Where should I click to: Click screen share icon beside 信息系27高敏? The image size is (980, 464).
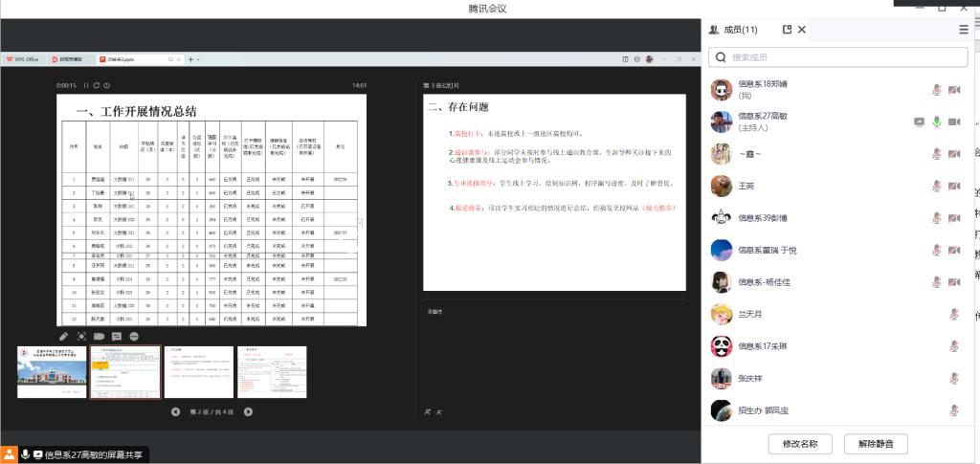[x=920, y=122]
